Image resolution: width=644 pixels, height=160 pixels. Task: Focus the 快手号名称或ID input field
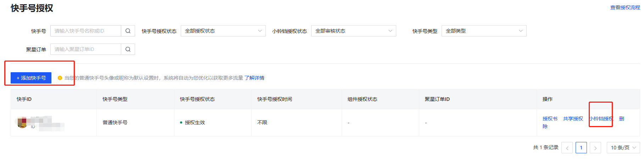(x=86, y=31)
